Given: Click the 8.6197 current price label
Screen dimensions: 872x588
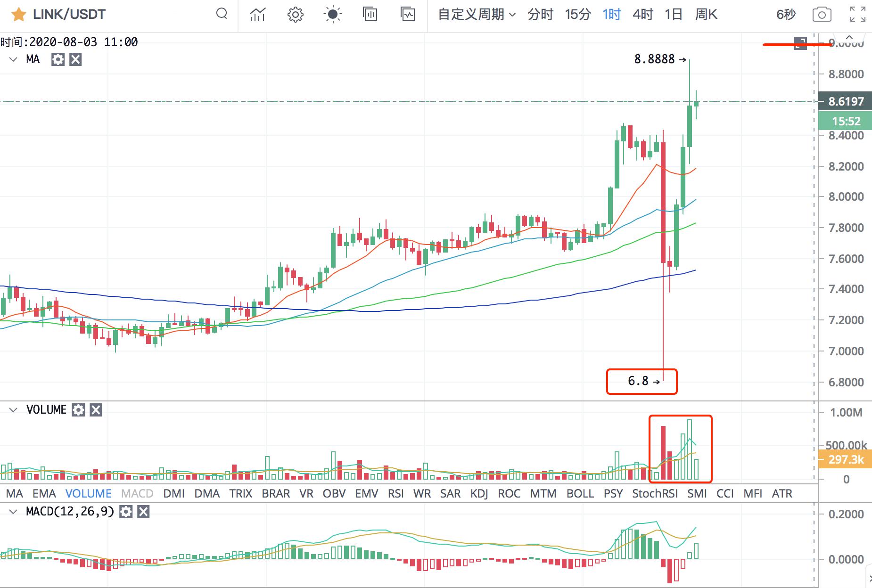Looking at the screenshot, I should tap(846, 101).
